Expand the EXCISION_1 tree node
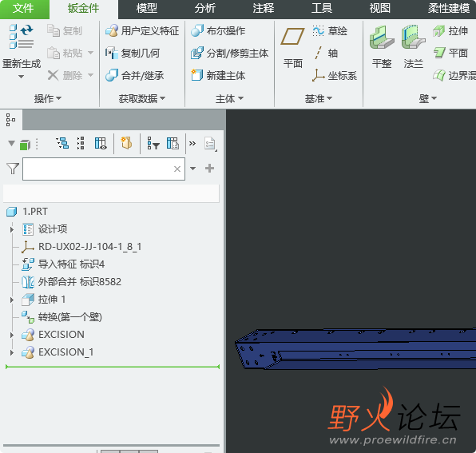 (x=11, y=352)
